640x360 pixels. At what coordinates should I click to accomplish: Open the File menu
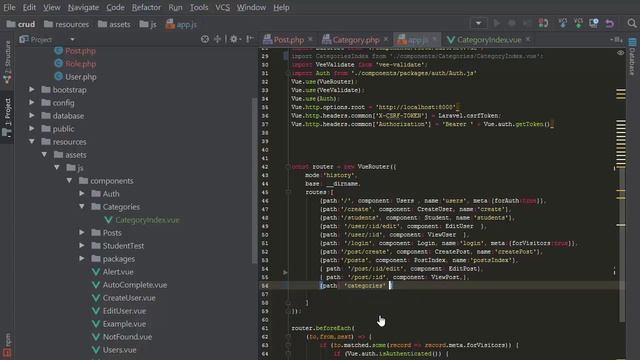click(x=9, y=7)
